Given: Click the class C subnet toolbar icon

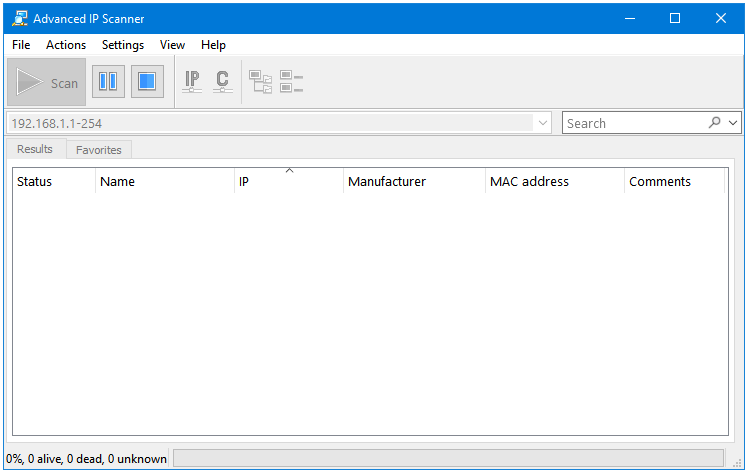Looking at the screenshot, I should [x=222, y=81].
